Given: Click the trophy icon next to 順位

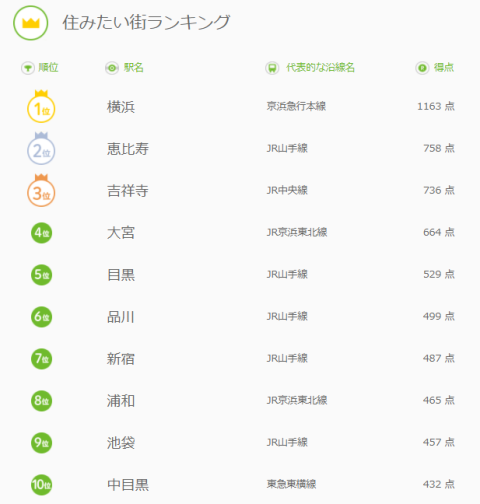Looking at the screenshot, I should pos(28,68).
